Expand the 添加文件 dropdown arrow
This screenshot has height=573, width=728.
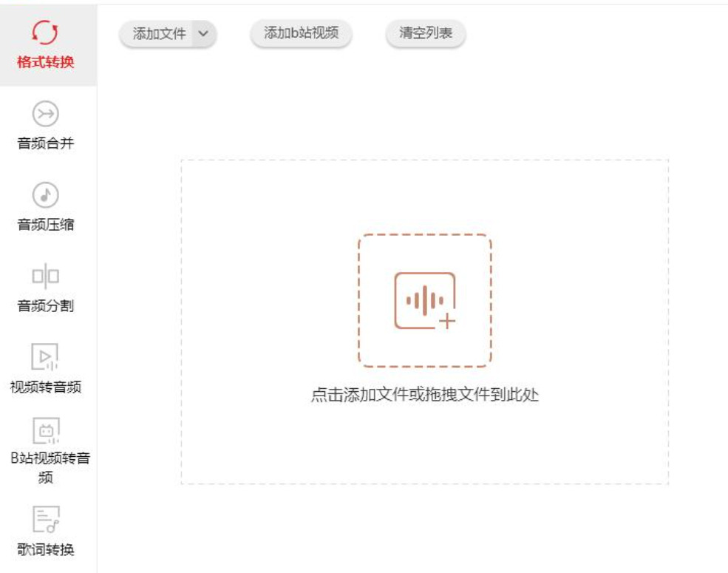[203, 33]
